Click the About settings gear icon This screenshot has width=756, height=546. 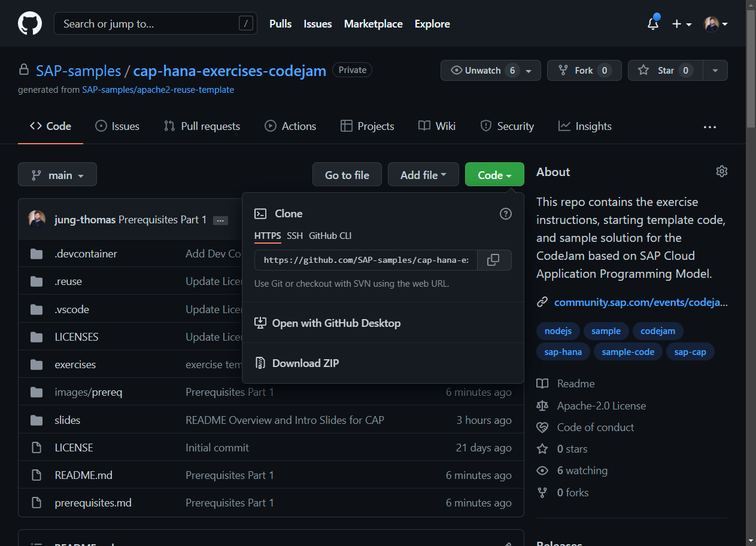point(721,172)
